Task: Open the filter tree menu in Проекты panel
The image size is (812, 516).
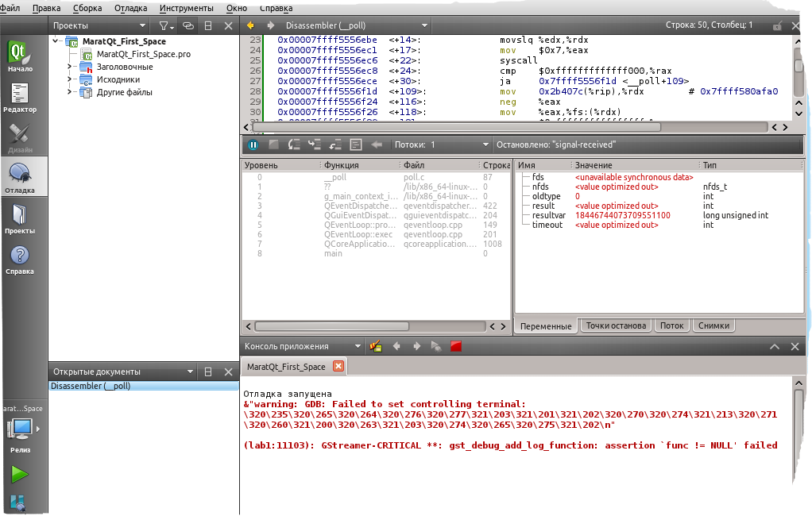Action: click(165, 25)
